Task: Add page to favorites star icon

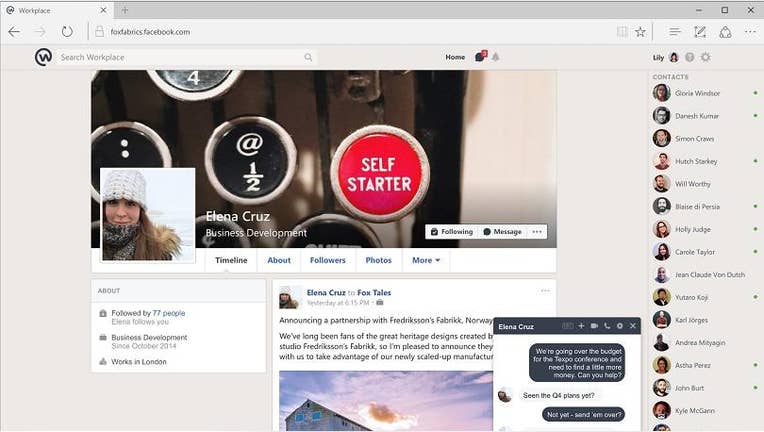Action: 640,32
